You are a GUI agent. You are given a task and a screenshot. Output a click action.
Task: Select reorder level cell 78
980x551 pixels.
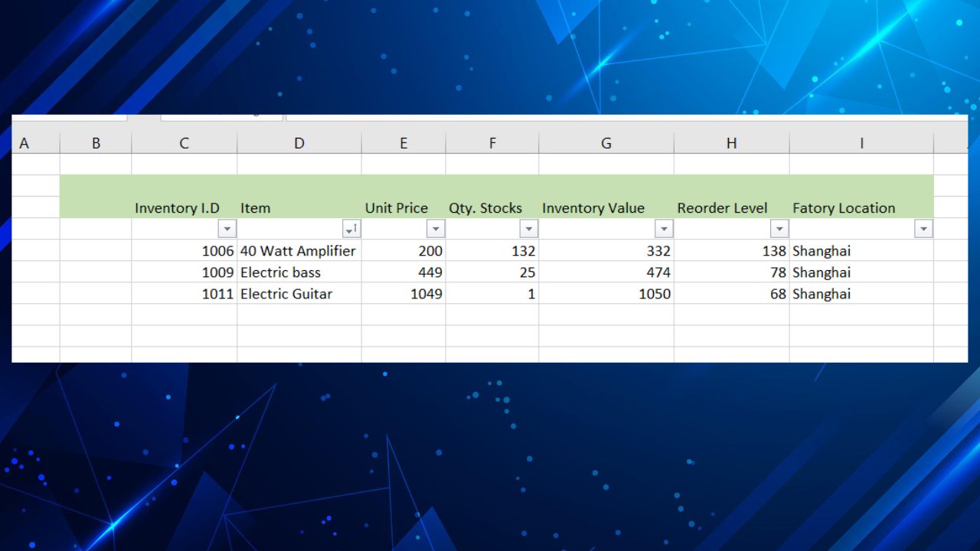pyautogui.click(x=732, y=272)
